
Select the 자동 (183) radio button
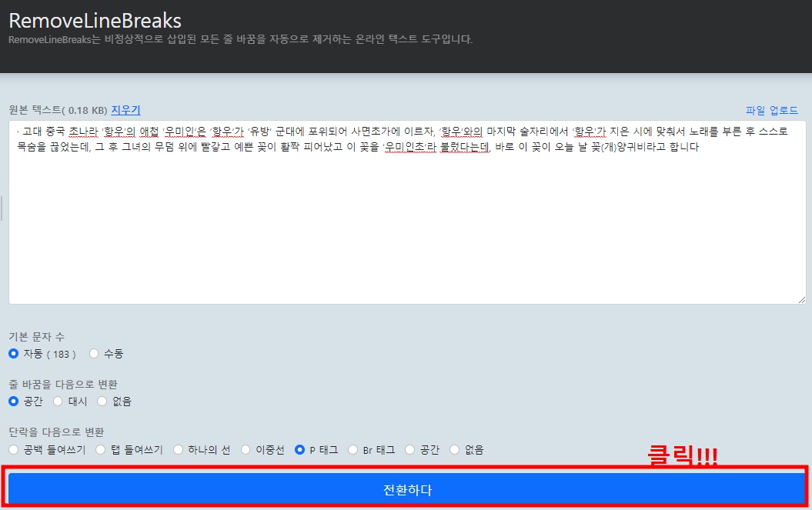coord(14,354)
